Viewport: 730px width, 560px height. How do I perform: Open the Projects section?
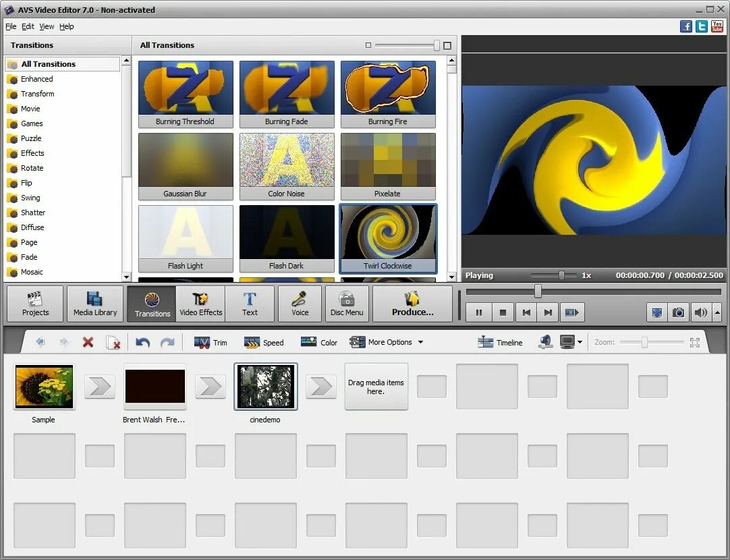click(35, 304)
